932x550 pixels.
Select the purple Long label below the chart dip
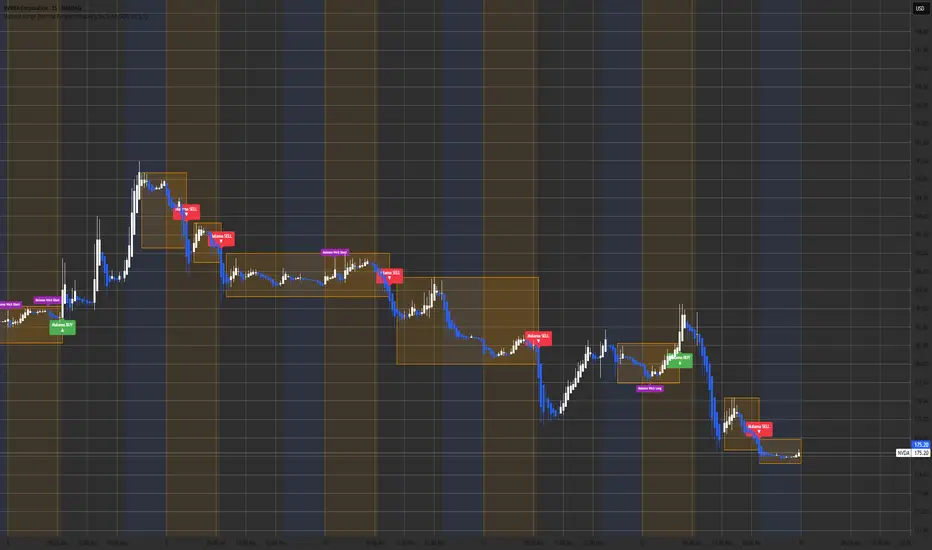[x=650, y=388]
